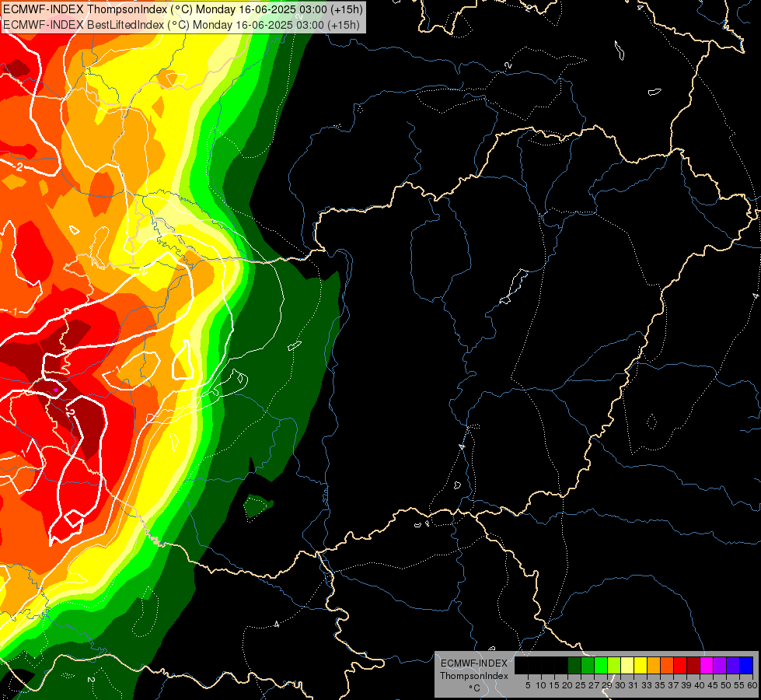
Task: Click the legend tick value 45
Action: tap(713, 685)
